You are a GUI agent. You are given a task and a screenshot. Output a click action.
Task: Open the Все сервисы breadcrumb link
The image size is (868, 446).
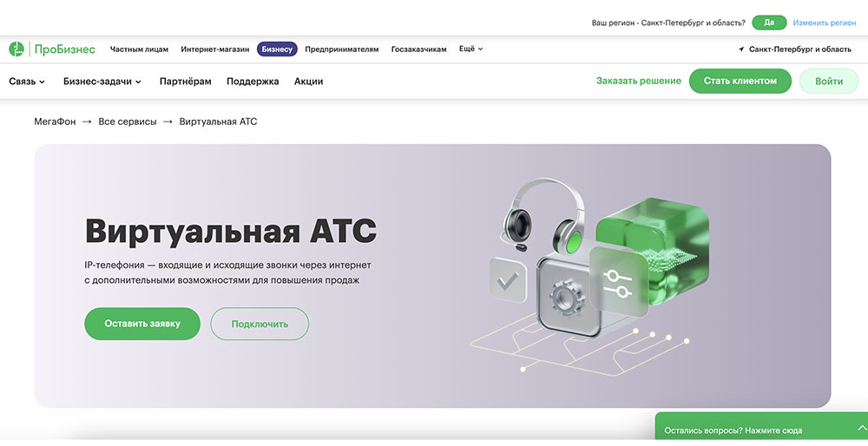pos(128,121)
